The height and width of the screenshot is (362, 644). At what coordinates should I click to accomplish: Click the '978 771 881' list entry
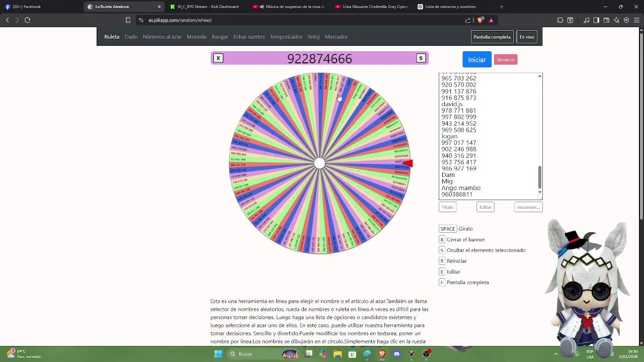[458, 111]
